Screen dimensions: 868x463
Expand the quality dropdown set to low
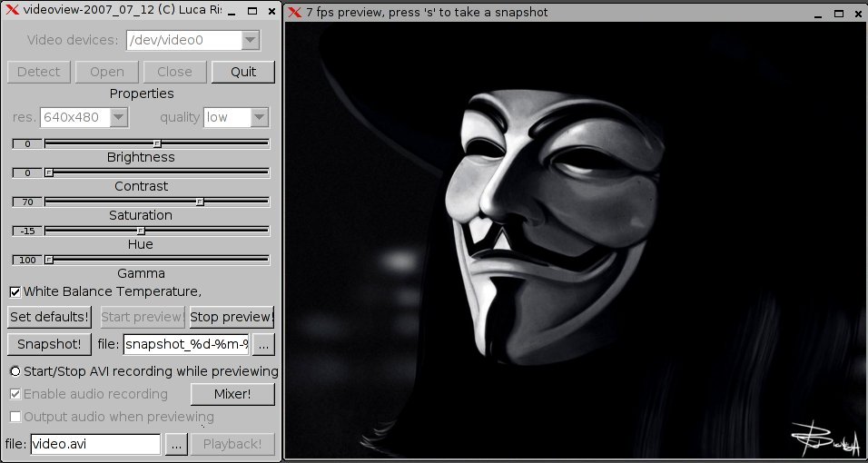click(x=260, y=117)
